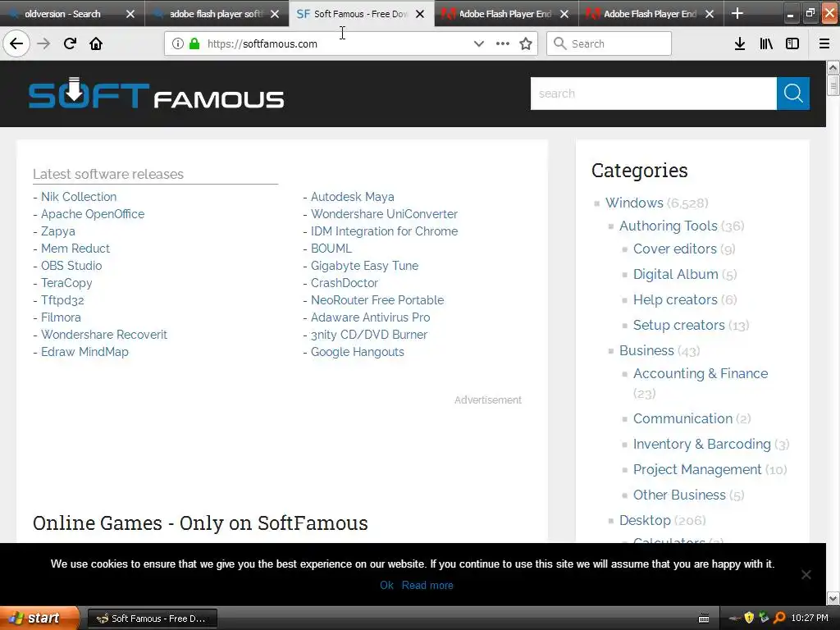Click the taskbar clock 10:27 PM
This screenshot has width=840, height=630.
click(x=810, y=618)
